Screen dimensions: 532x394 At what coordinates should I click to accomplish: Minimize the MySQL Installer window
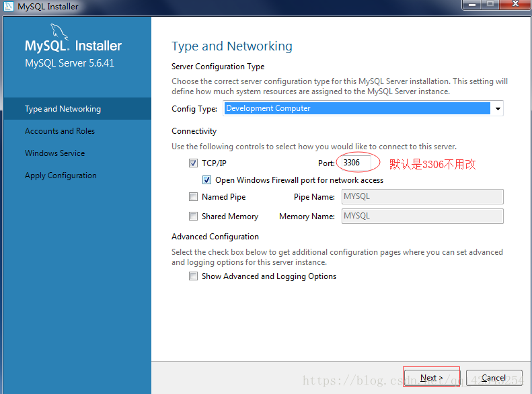click(472, 5)
